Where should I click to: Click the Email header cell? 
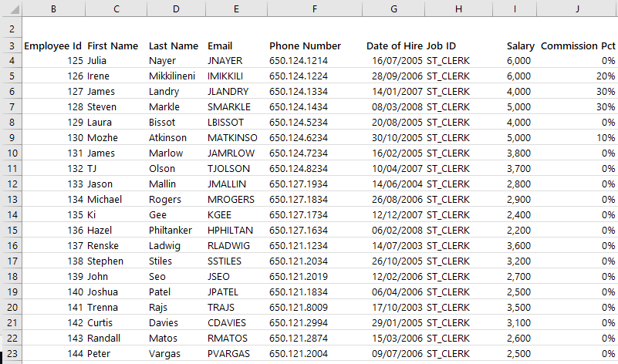[x=237, y=45]
